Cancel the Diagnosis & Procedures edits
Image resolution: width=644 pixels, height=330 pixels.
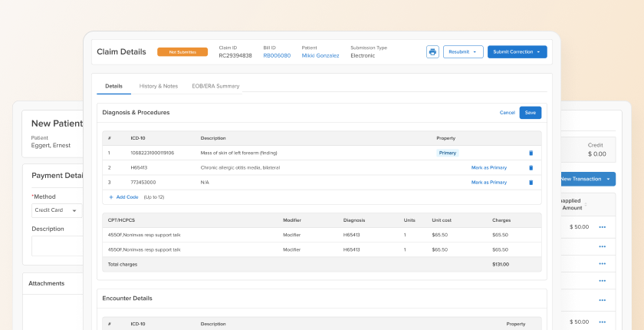[x=507, y=113]
